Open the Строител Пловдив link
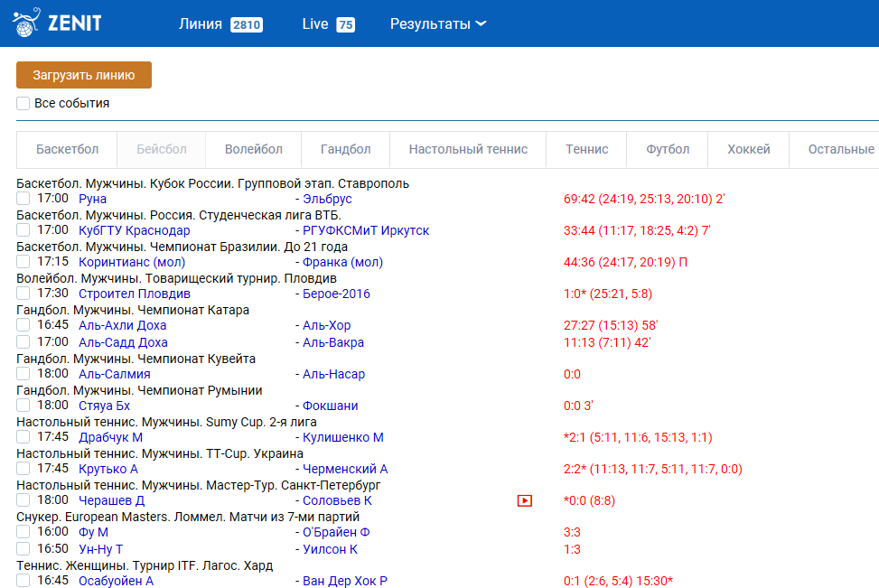This screenshot has height=588, width=879. click(135, 294)
